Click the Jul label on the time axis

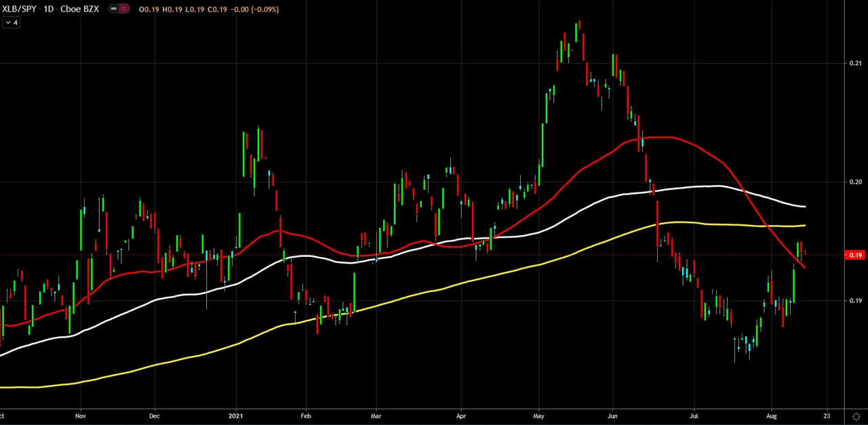click(694, 416)
